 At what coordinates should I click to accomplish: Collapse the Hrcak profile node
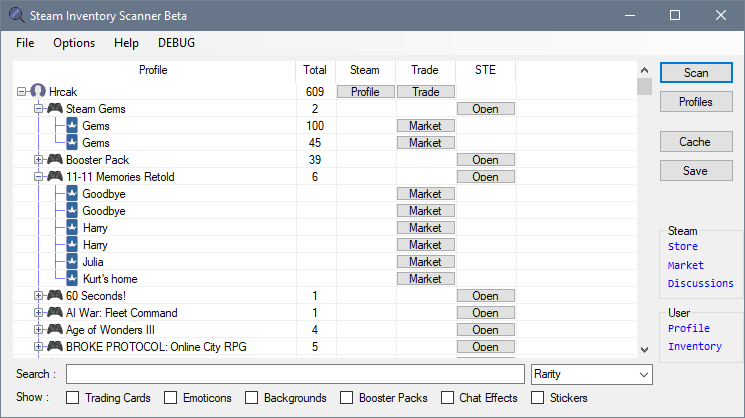pos(21,91)
